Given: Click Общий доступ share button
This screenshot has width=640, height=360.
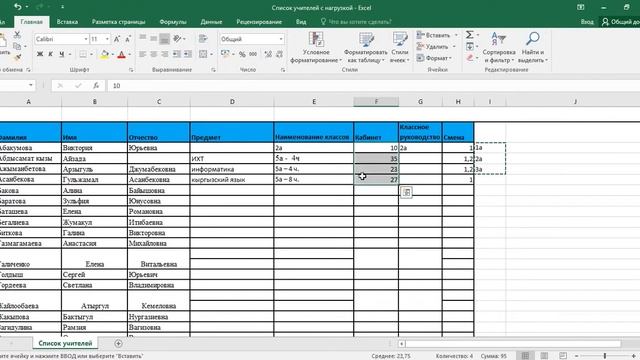Looking at the screenshot, I should coord(620,22).
